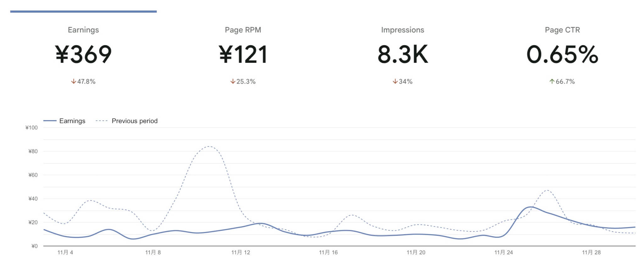Select the Earnings metric tab
Screen dimensions: 644x270
[83, 30]
